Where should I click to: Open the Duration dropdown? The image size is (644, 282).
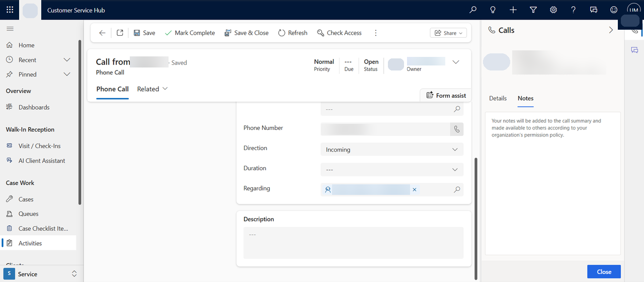click(x=392, y=170)
